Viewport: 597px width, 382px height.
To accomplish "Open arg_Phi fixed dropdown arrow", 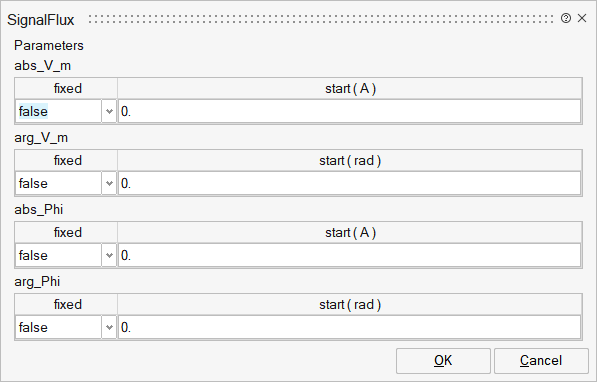I will coord(109,328).
